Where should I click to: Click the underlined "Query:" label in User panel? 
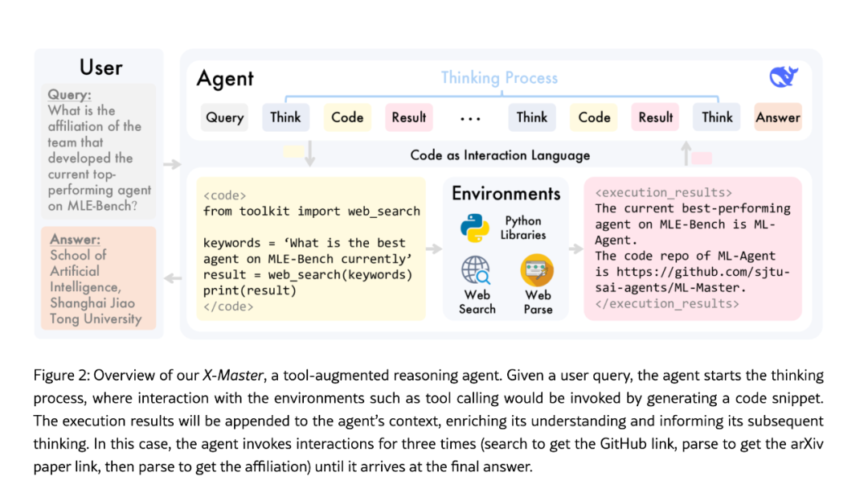point(70,95)
